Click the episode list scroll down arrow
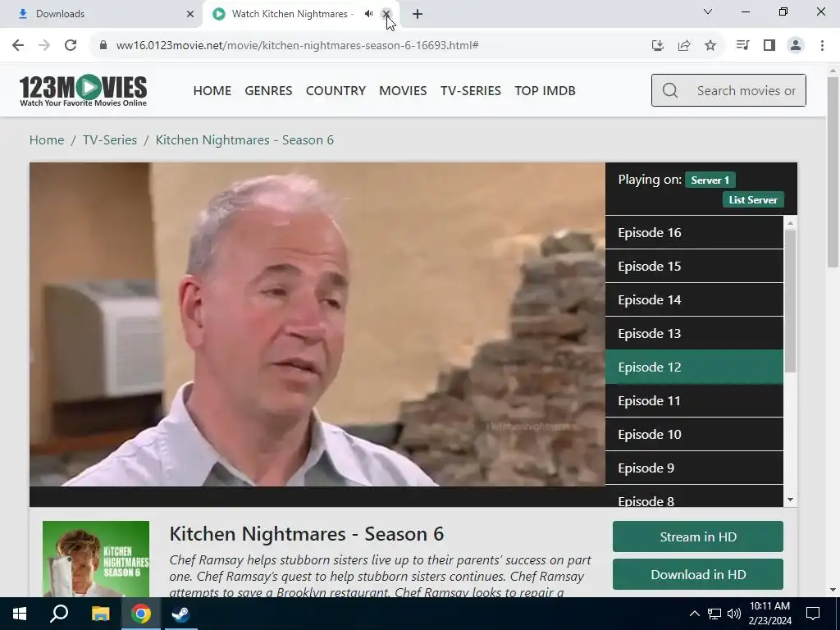 pyautogui.click(x=790, y=500)
